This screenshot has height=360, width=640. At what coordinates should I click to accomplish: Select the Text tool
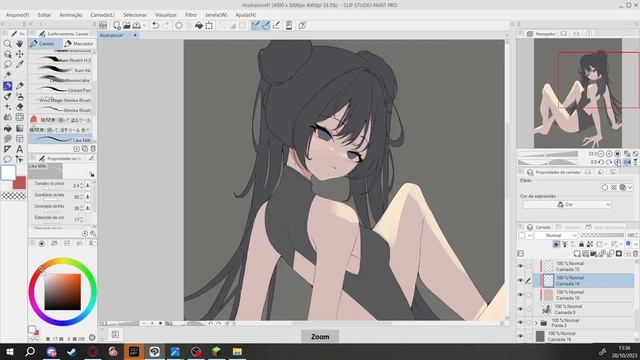pos(19,149)
